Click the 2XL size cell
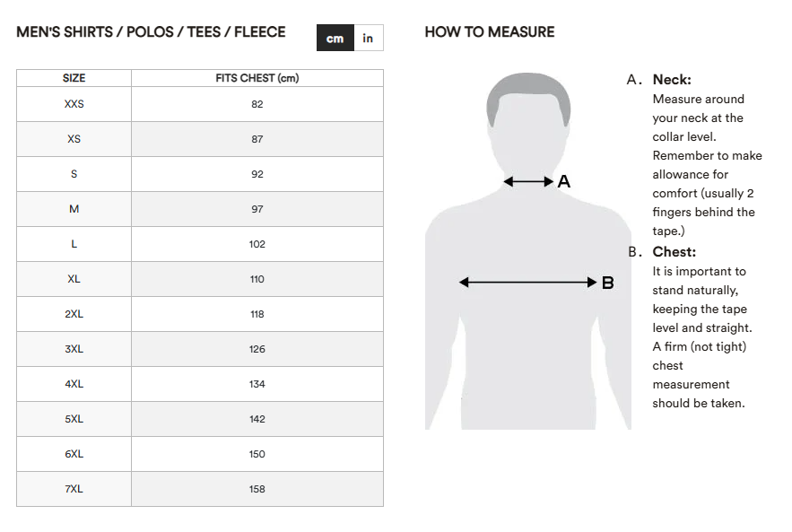The image size is (792, 532). pos(74,314)
